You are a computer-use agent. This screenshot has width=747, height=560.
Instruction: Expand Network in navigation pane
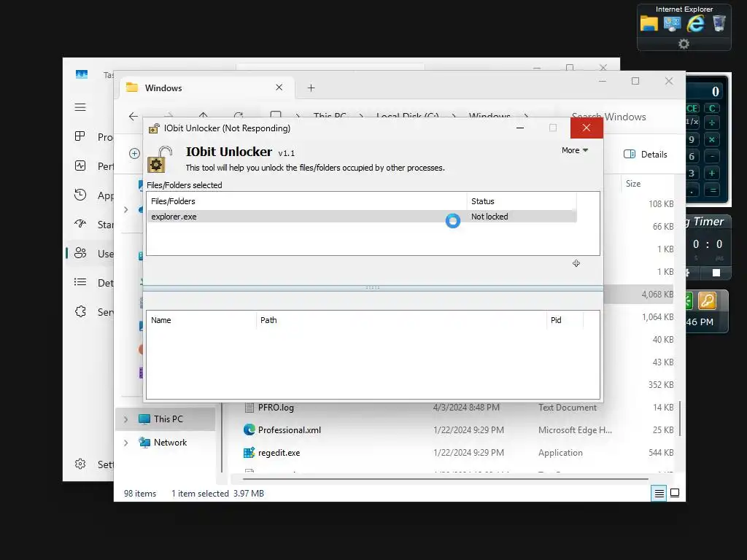(125, 443)
